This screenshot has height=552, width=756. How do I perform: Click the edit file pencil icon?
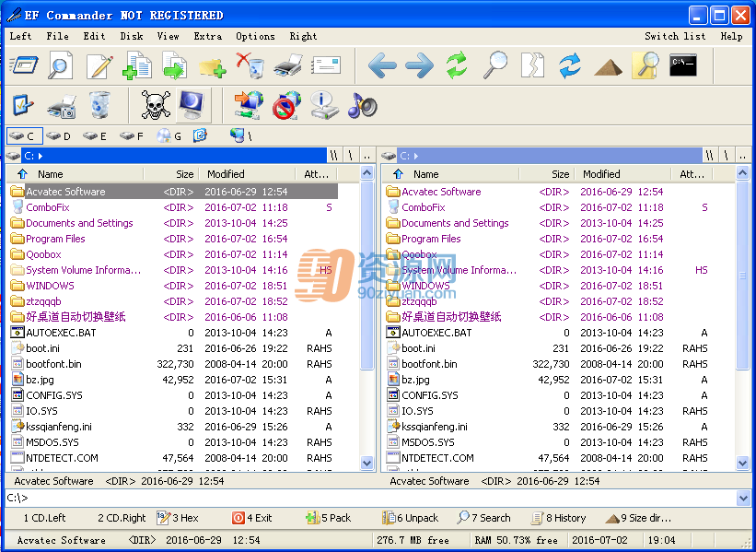pyautogui.click(x=99, y=65)
